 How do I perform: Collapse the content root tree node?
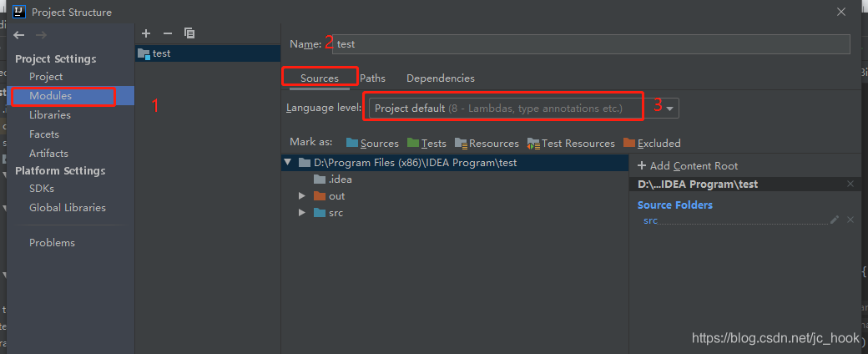pyautogui.click(x=287, y=163)
